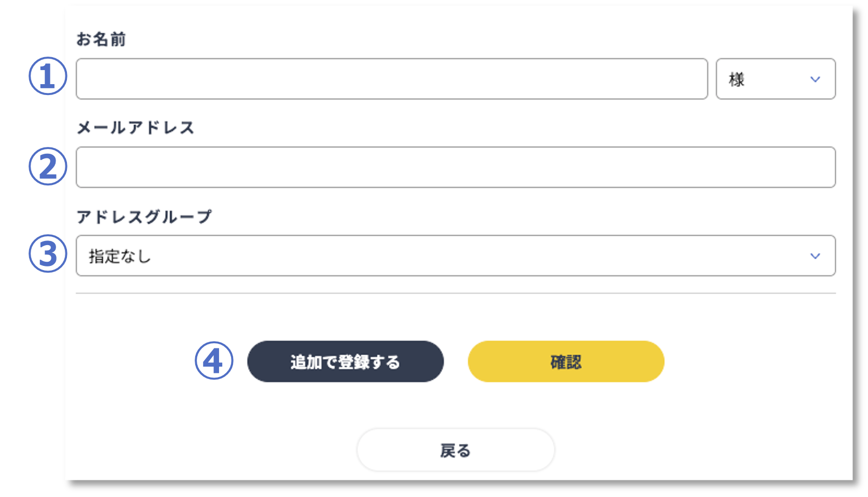Click the アドレスグループ field label
This screenshot has height=497, width=868.
pyautogui.click(x=144, y=217)
